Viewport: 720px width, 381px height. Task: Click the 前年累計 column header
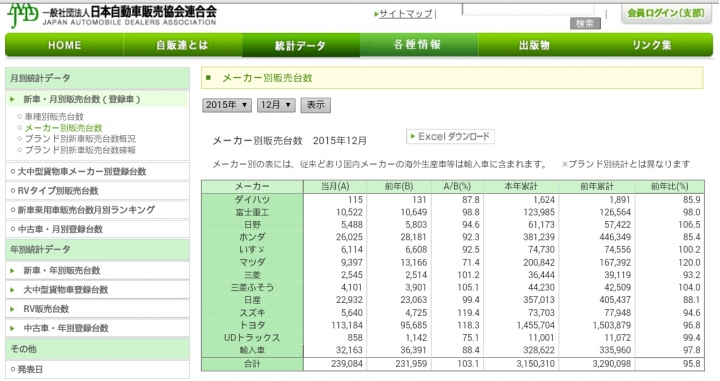[x=596, y=186]
